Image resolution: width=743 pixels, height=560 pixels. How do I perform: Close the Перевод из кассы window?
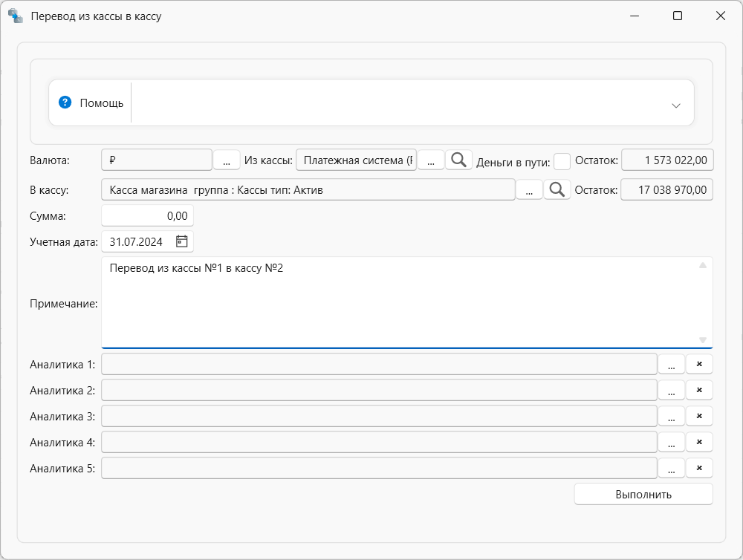721,16
